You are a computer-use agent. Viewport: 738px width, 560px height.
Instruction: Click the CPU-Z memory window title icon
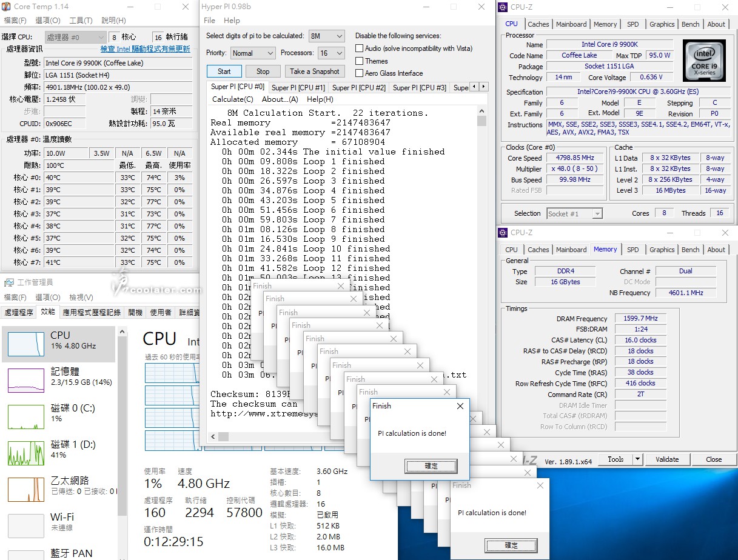click(x=503, y=233)
